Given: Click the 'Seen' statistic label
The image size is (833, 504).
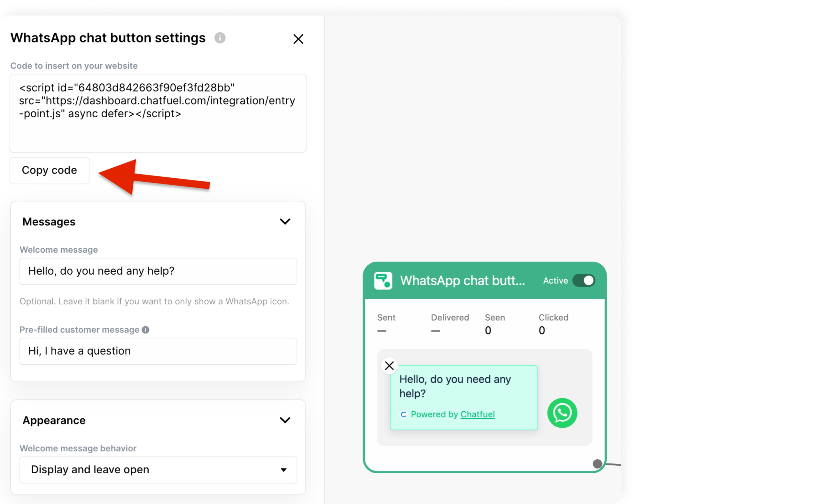Looking at the screenshot, I should (495, 318).
